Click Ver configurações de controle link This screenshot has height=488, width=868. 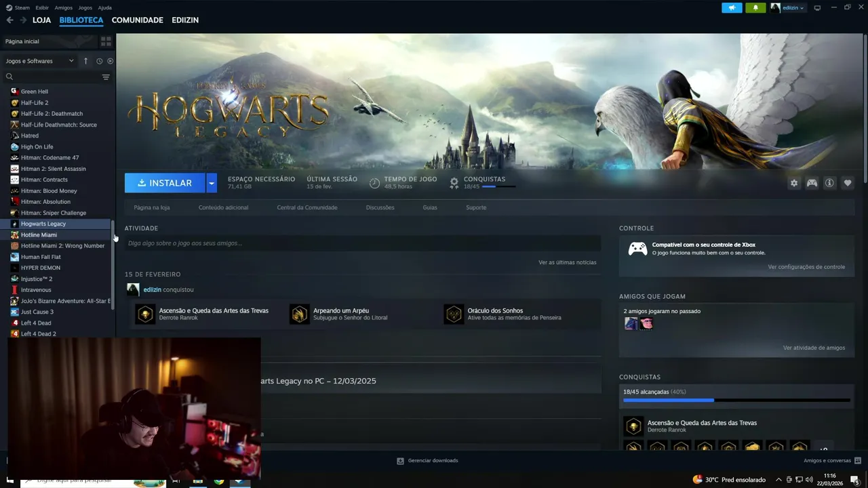(x=806, y=267)
